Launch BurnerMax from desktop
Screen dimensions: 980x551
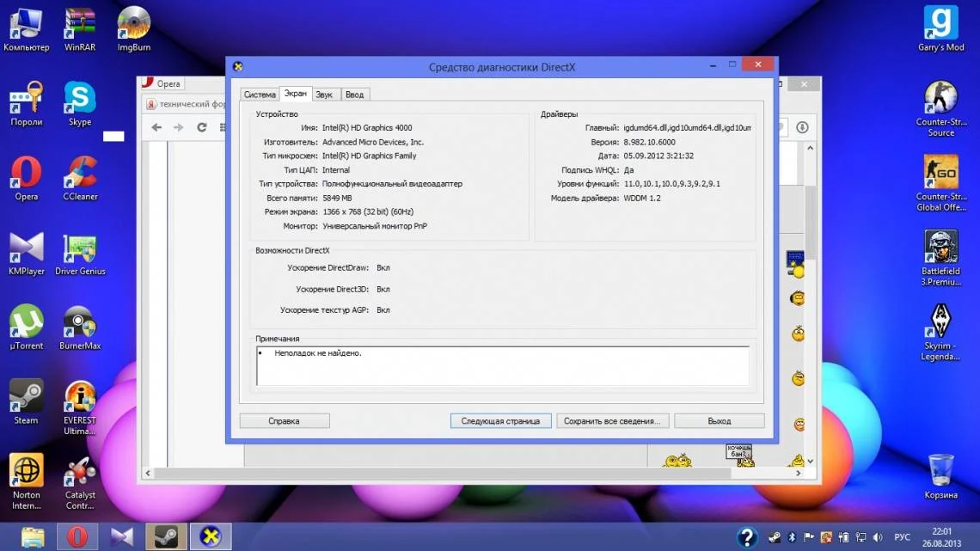pyautogui.click(x=80, y=328)
